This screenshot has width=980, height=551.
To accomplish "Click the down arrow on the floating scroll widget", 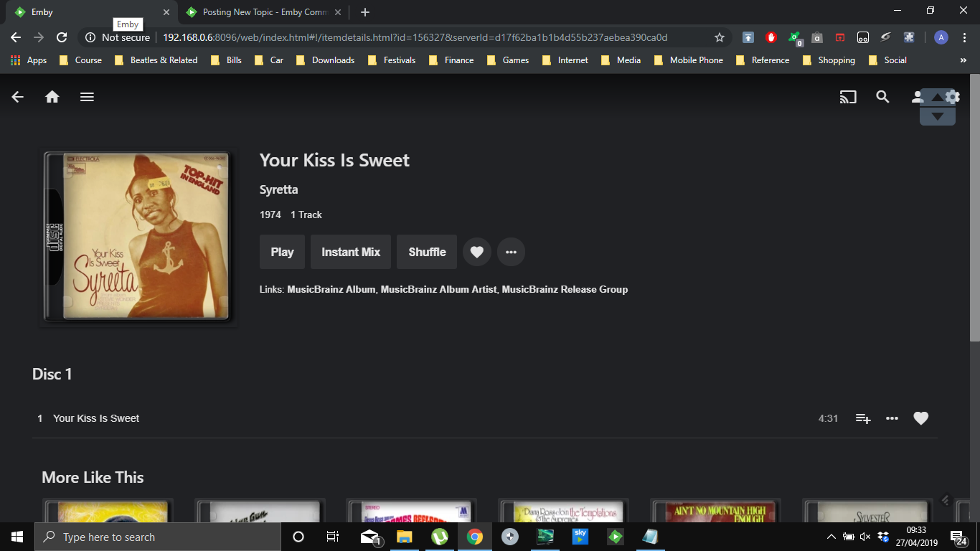I will (938, 116).
